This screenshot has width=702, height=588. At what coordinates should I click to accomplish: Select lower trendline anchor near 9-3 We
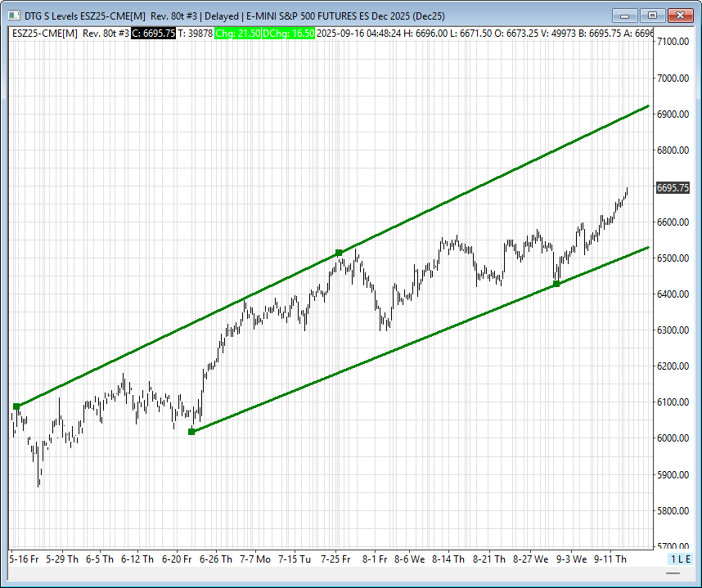coord(556,284)
